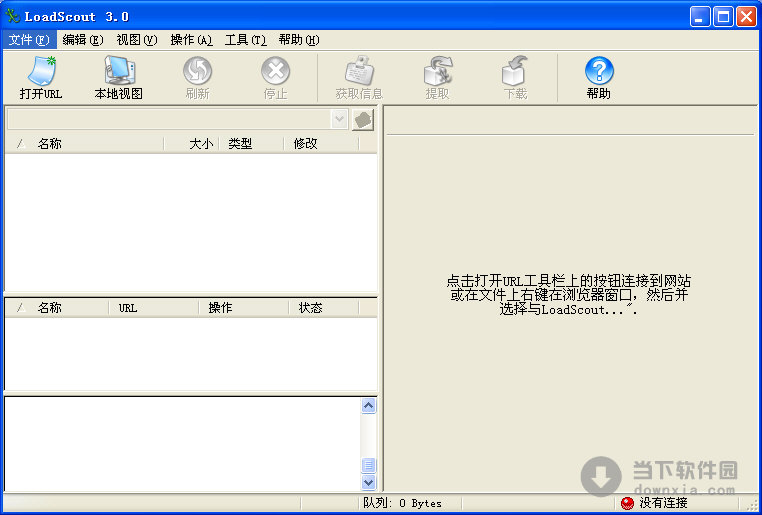Viewport: 762px width, 515px height.
Task: Click the 刷新 refresh icon
Action: pyautogui.click(x=197, y=71)
